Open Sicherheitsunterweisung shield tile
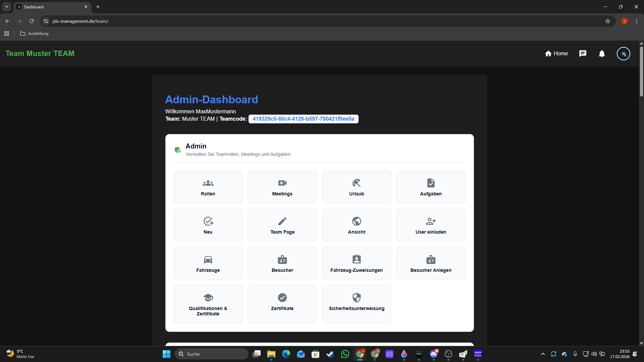 [357, 304]
